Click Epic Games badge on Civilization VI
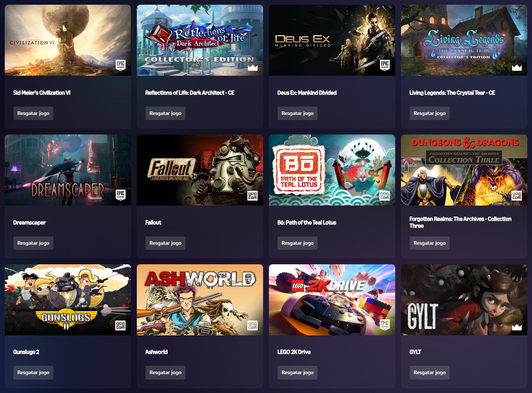This screenshot has height=393, width=532. 120,65
